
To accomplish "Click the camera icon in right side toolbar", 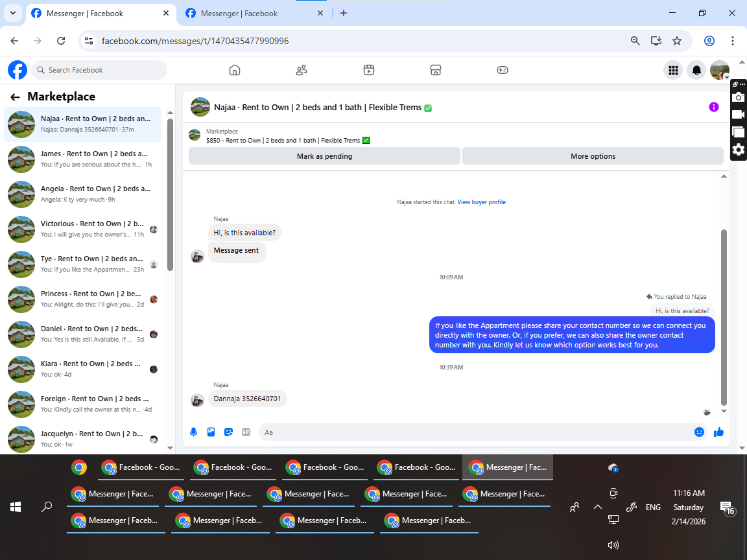I will click(x=738, y=97).
